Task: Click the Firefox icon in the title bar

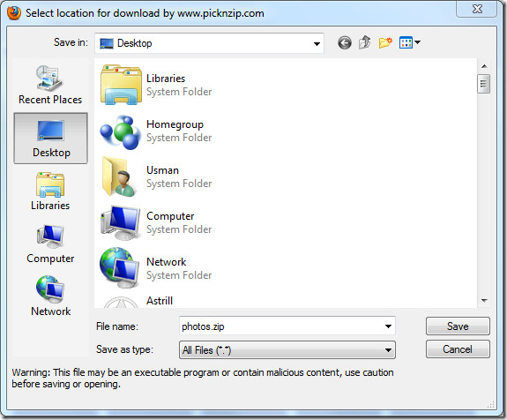Action: click(14, 13)
